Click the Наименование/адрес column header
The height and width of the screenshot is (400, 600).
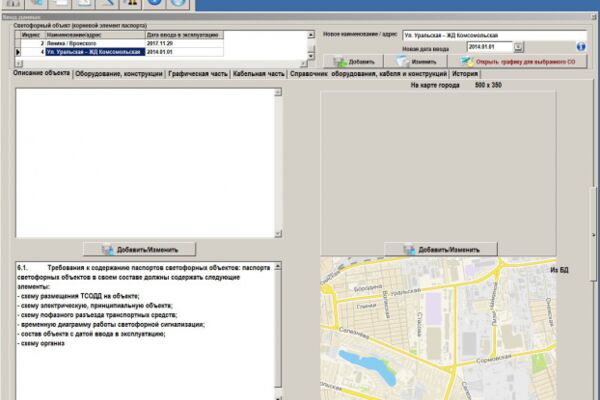pos(95,35)
